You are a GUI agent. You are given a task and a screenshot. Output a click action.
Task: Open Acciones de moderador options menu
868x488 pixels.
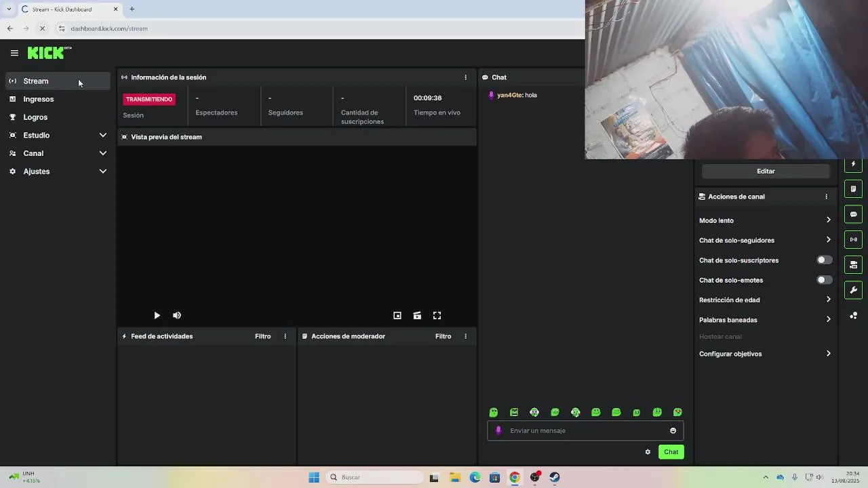465,336
